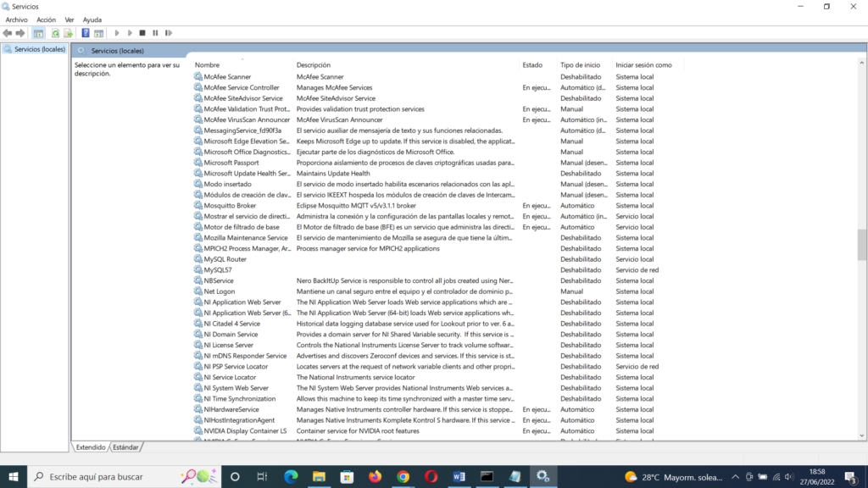Switch to the Extendido tab
The image size is (868, 488).
point(91,446)
